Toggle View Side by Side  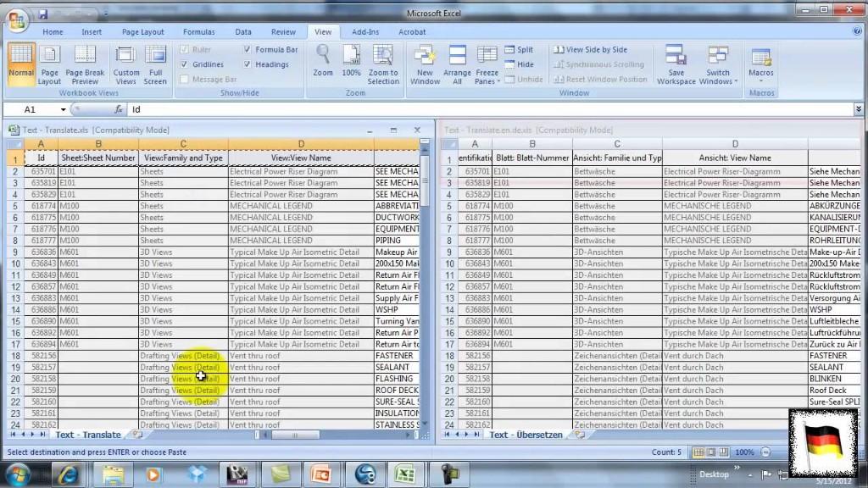click(590, 49)
